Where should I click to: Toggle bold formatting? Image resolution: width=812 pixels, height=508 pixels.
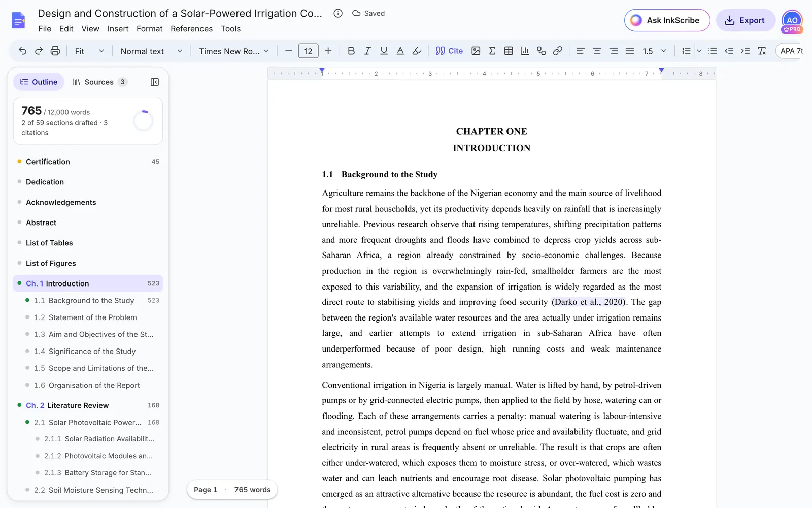[x=351, y=51]
